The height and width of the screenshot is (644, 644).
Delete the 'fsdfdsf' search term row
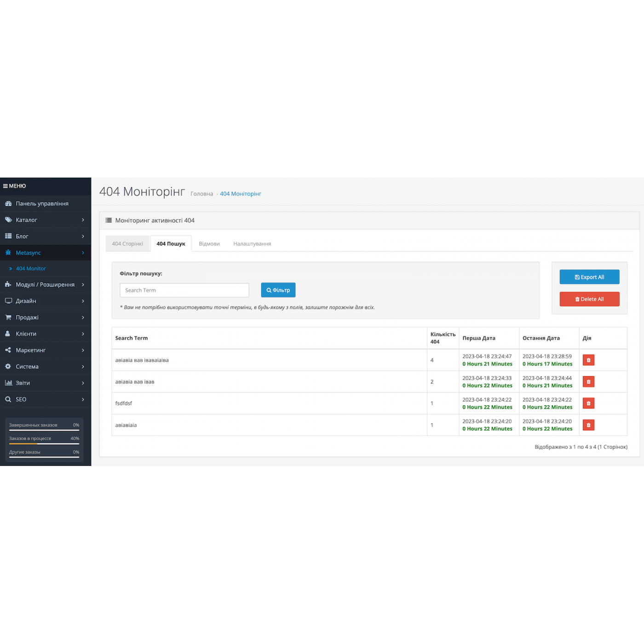click(588, 403)
